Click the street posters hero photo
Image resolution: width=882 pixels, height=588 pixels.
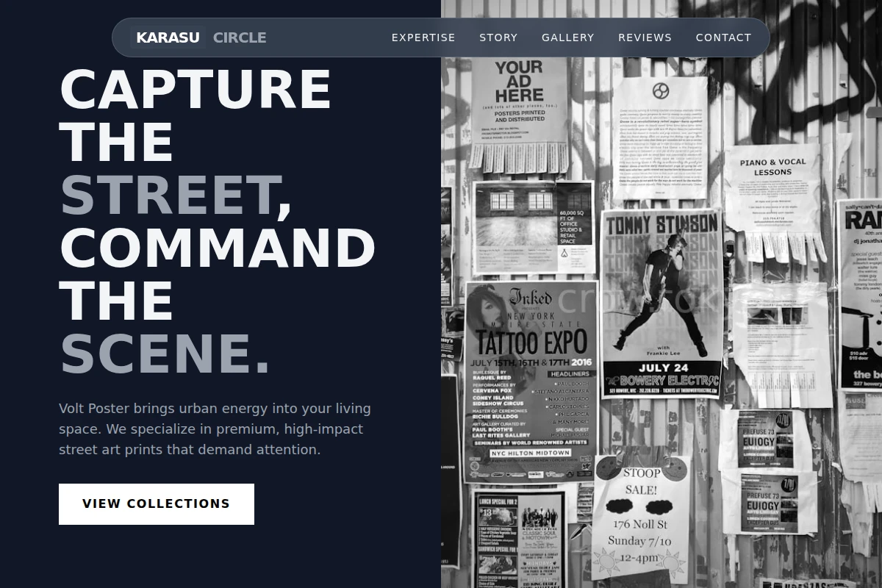coord(661,294)
